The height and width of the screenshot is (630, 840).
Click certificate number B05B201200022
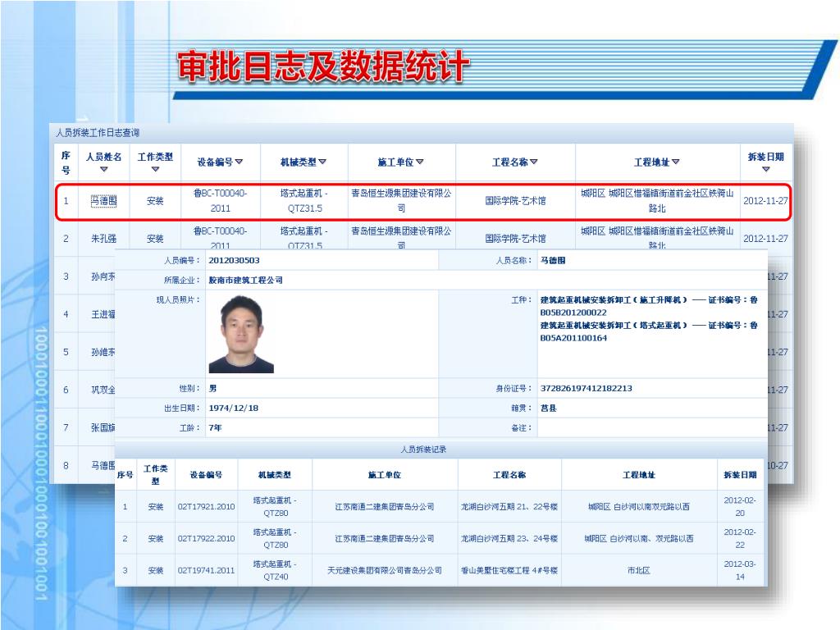573,313
